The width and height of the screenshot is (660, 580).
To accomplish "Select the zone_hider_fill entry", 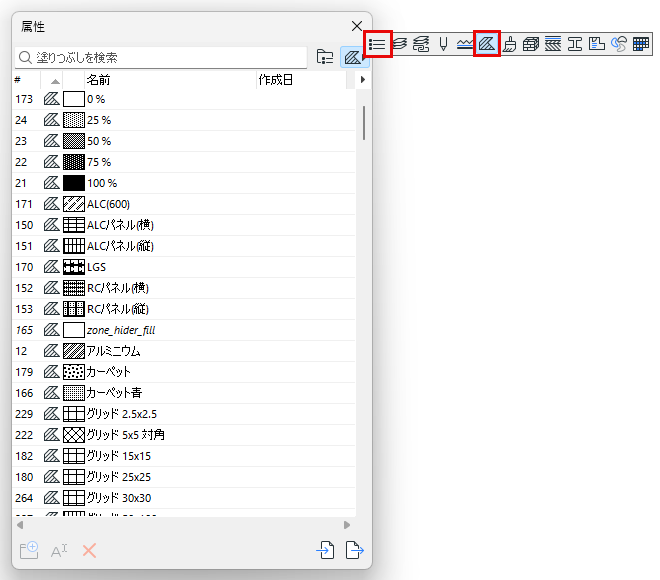I will [x=121, y=330].
